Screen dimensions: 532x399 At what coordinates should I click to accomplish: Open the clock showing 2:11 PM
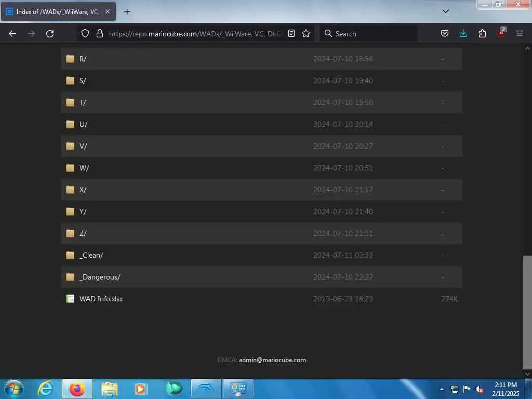[506, 389]
